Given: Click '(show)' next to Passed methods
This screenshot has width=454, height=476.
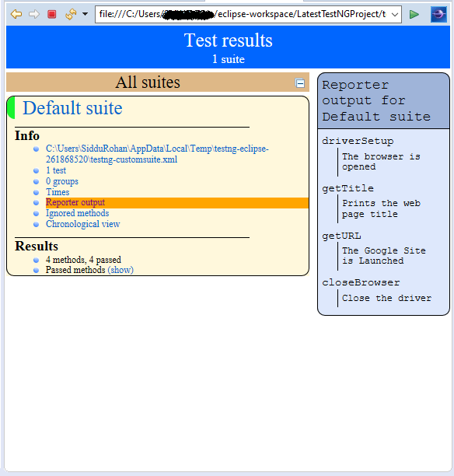Looking at the screenshot, I should coord(120,270).
